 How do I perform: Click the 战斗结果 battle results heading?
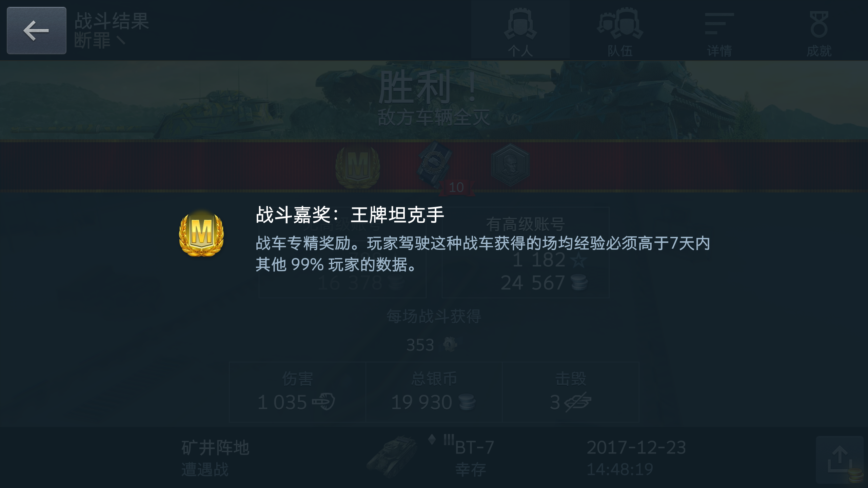[x=112, y=21]
